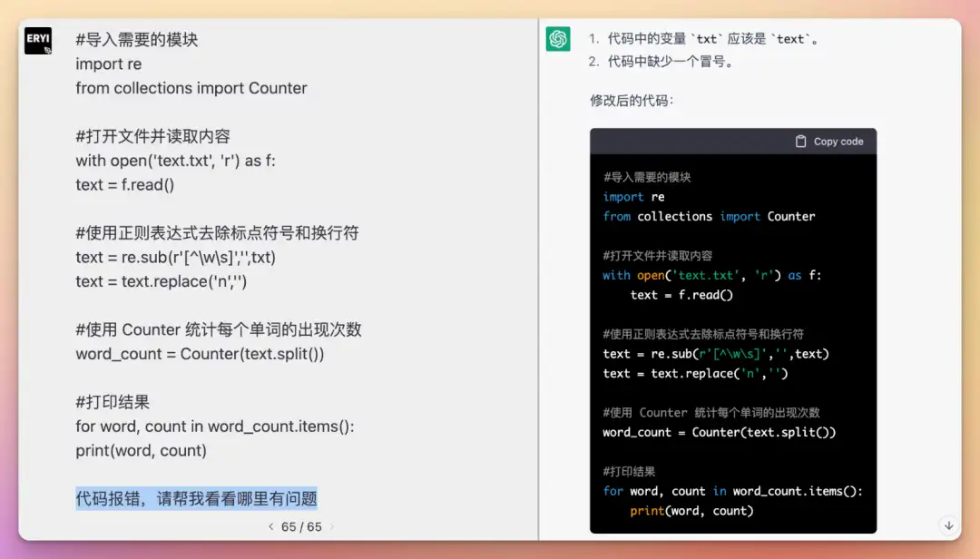Viewport: 980px width, 559px height.
Task: Go to next message version arrow
Action: pyautogui.click(x=332, y=526)
